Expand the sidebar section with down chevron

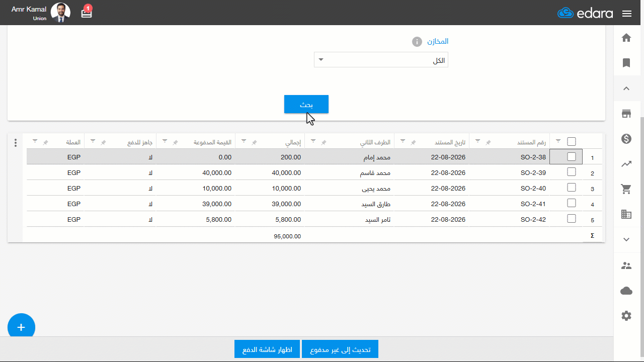[x=626, y=240]
